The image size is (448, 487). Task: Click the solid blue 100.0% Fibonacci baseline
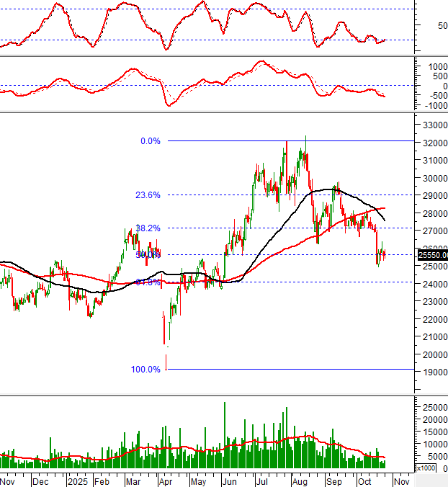click(288, 370)
